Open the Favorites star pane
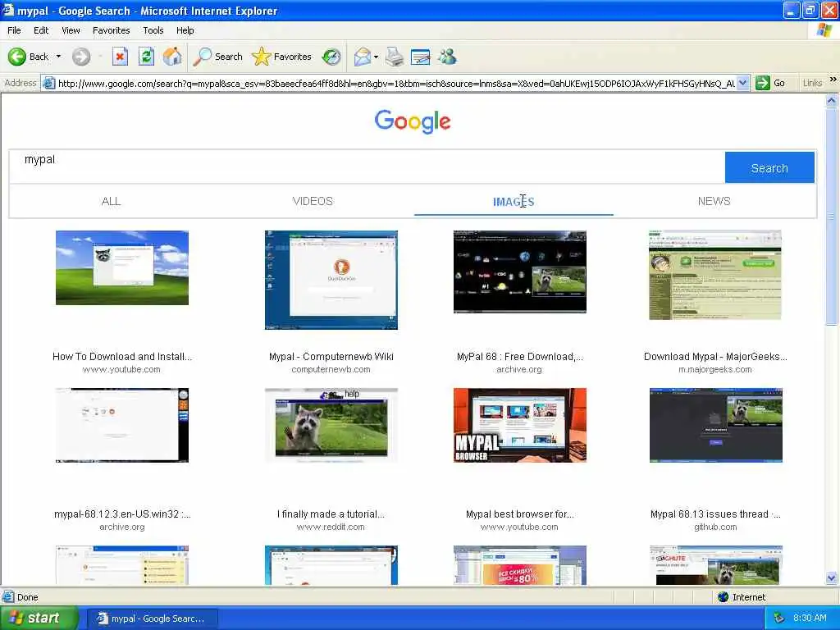 click(x=282, y=57)
